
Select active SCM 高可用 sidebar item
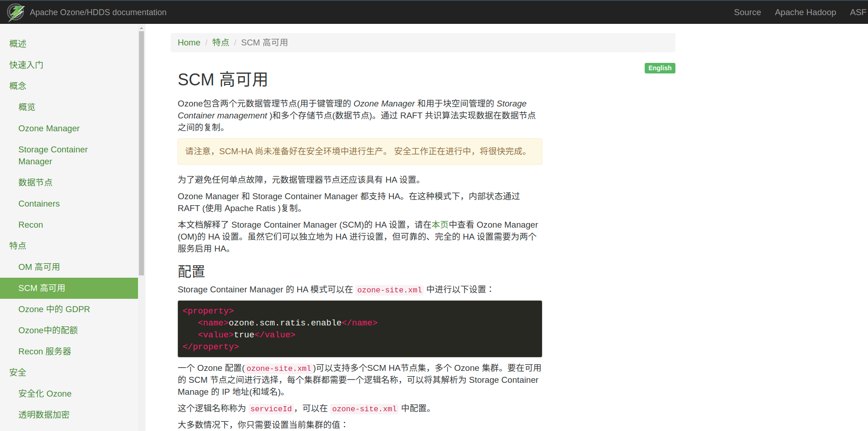point(69,288)
